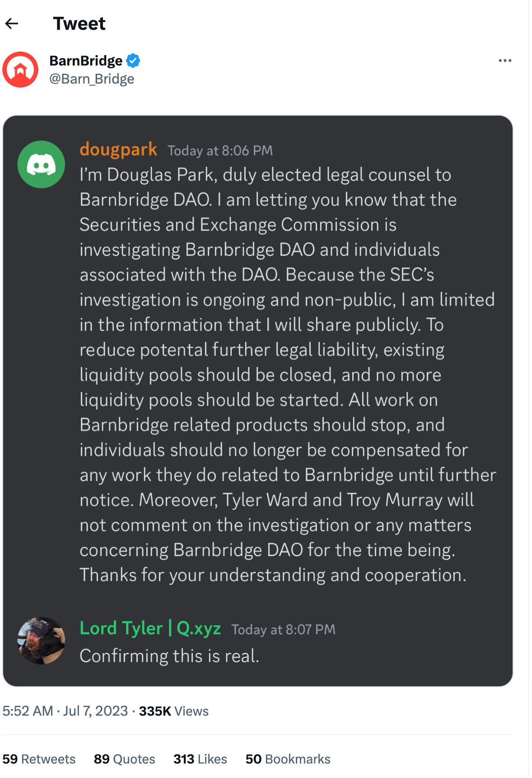The height and width of the screenshot is (778, 532).
Task: Click the blue verified badge
Action: tap(133, 60)
